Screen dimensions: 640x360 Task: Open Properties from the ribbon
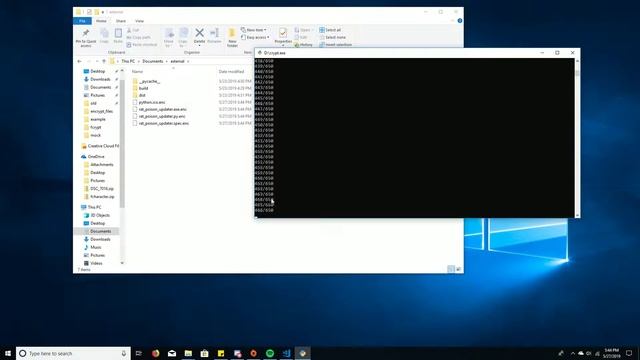click(282, 36)
